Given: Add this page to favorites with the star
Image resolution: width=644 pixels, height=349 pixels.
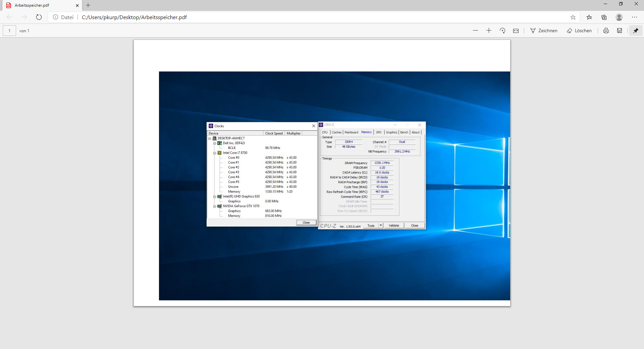Looking at the screenshot, I should pos(573,17).
